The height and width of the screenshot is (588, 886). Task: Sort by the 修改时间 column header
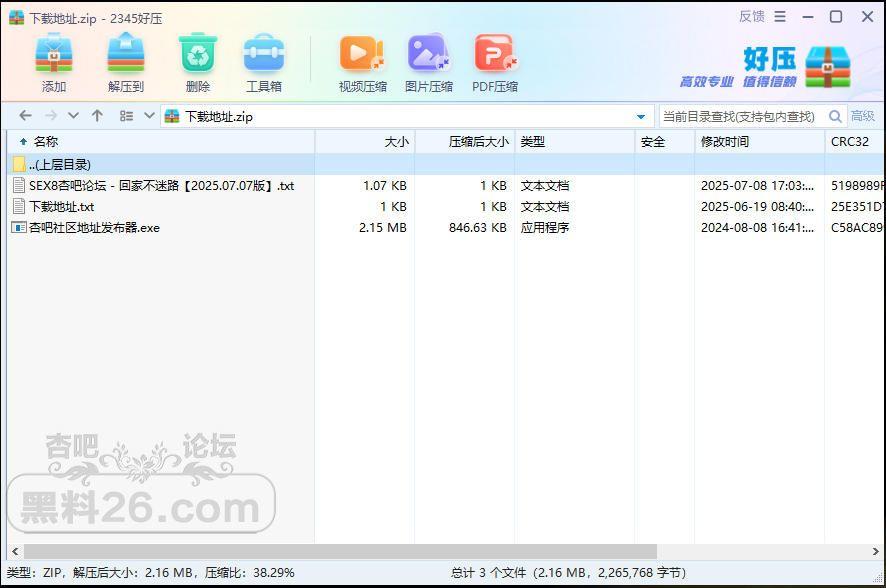(759, 142)
